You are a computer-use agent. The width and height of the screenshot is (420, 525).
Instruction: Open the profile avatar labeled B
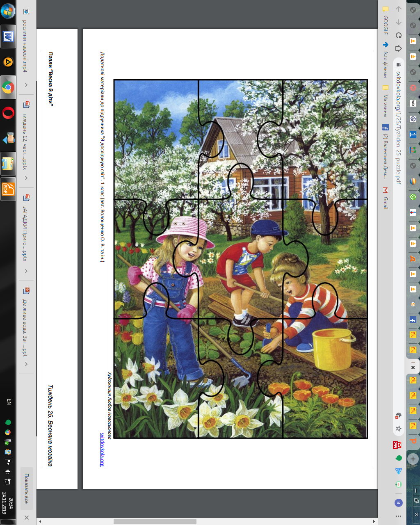(x=398, y=502)
